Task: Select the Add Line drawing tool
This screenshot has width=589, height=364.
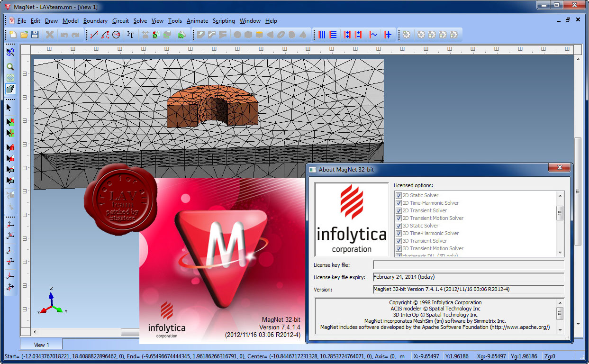Action: [94, 35]
